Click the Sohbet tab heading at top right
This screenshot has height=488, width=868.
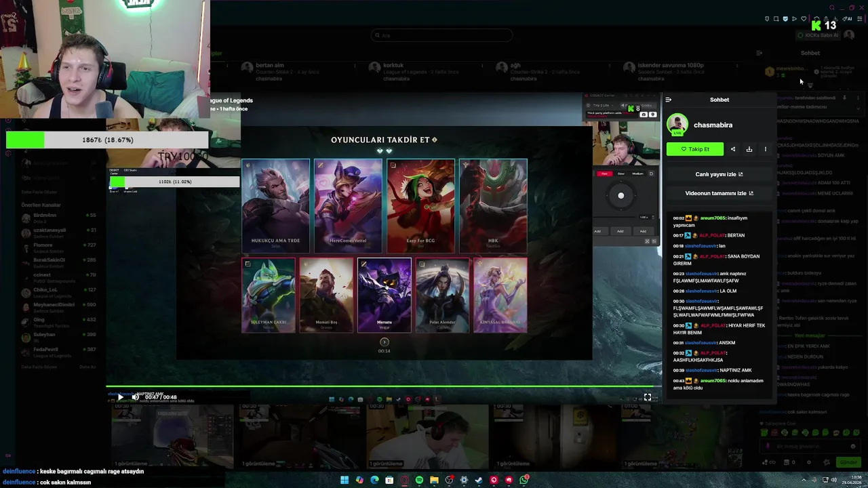[x=810, y=53]
